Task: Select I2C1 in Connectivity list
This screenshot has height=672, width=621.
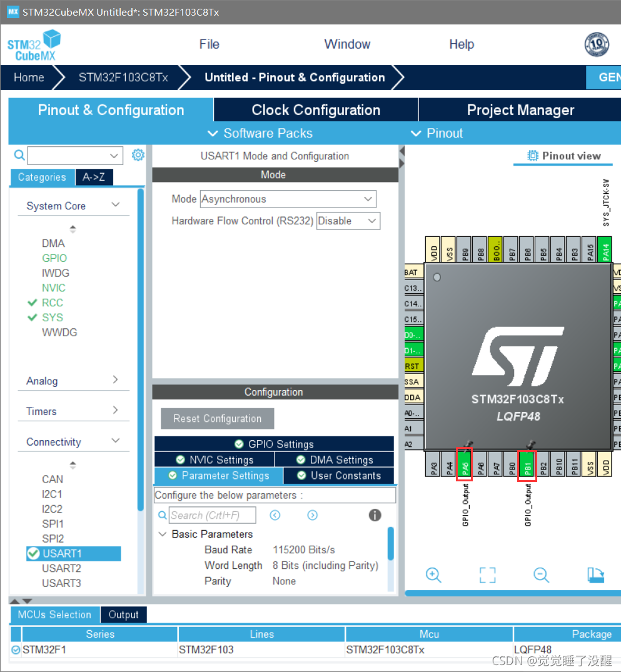Action: pyautogui.click(x=52, y=494)
